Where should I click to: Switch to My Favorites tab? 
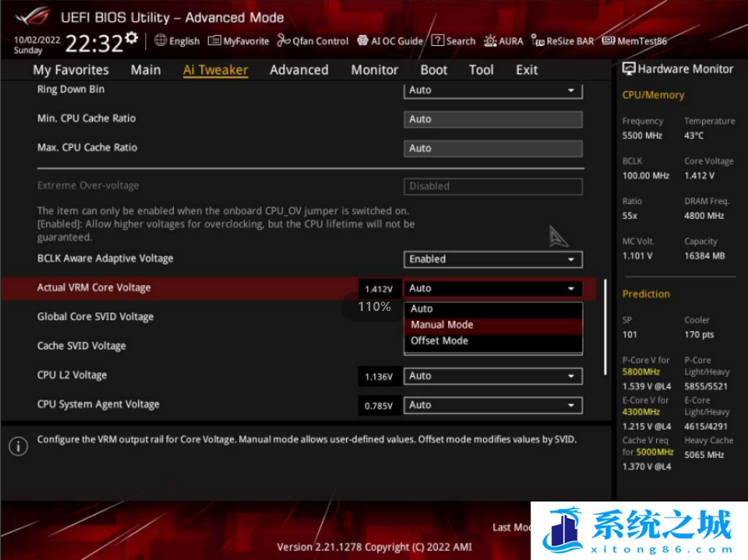[70, 70]
